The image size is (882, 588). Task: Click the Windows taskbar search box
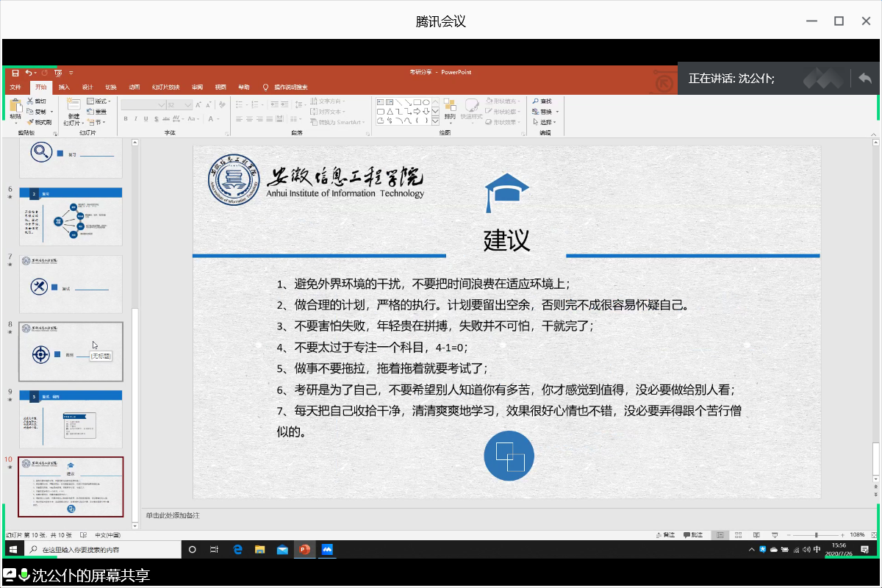coord(102,549)
